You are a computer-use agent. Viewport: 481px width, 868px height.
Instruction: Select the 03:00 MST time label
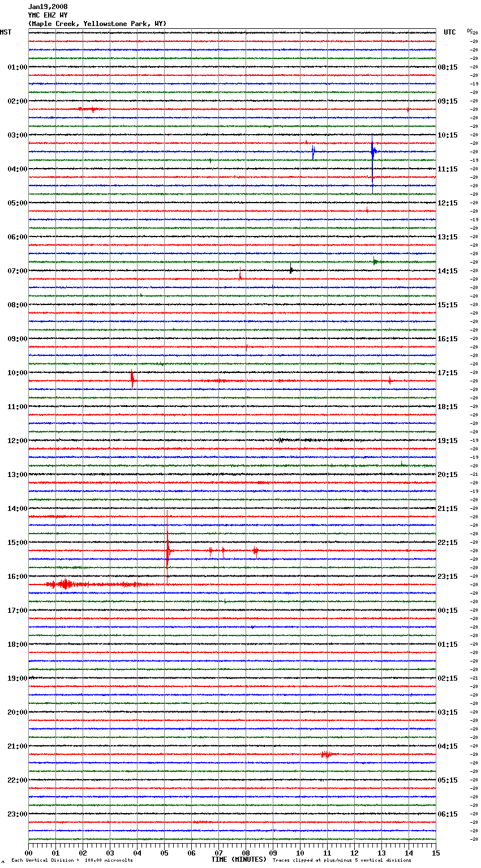(17, 135)
